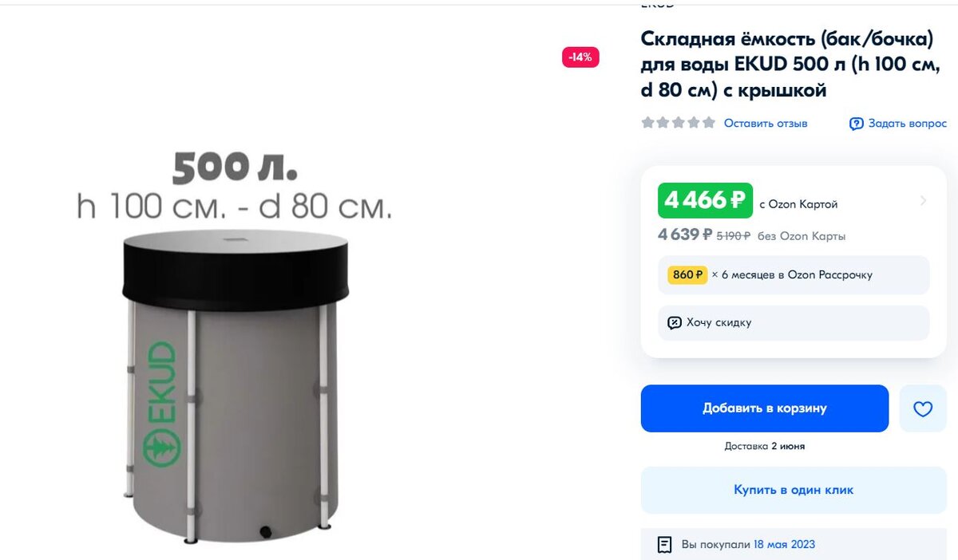Click the question-bubble icon beside "Задать вопрос"
958x560 pixels.
coord(856,123)
